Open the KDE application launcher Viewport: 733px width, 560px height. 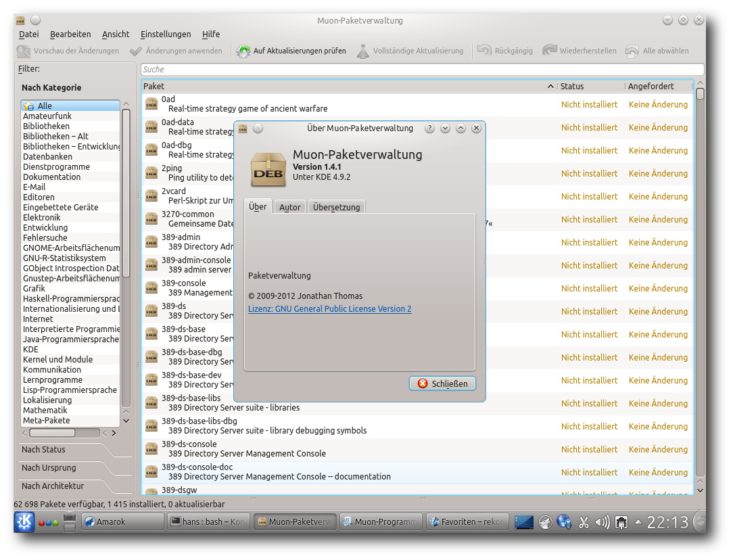[x=24, y=521]
